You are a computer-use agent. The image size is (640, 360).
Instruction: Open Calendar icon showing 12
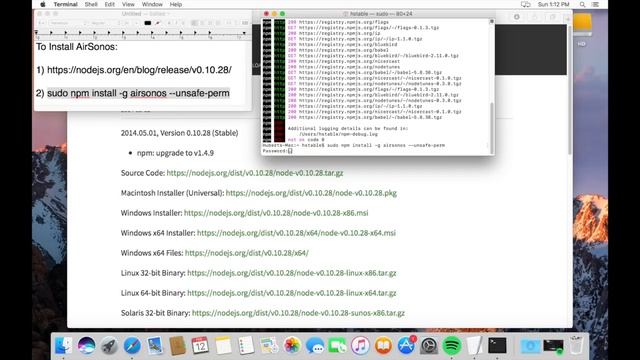coord(200,346)
